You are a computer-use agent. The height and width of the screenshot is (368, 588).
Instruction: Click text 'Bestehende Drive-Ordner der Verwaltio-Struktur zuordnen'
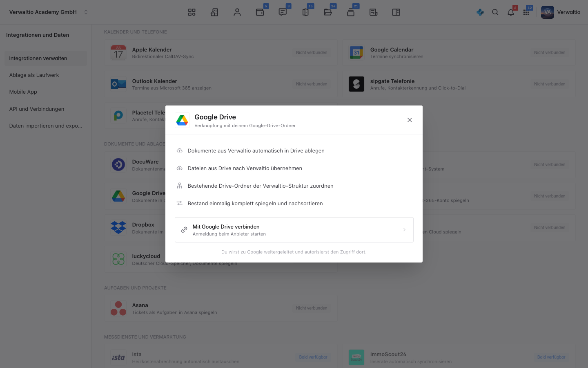261,186
